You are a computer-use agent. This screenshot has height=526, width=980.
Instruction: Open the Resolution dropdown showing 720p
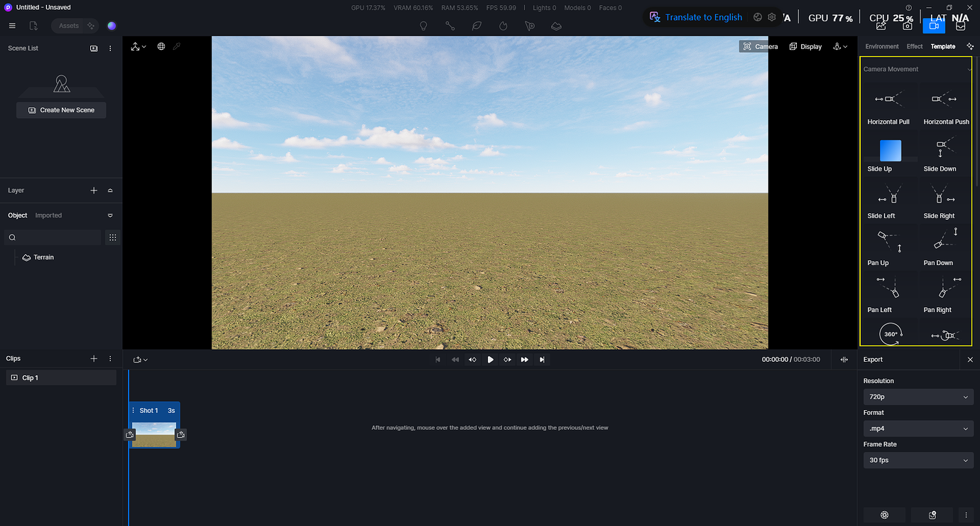click(918, 396)
